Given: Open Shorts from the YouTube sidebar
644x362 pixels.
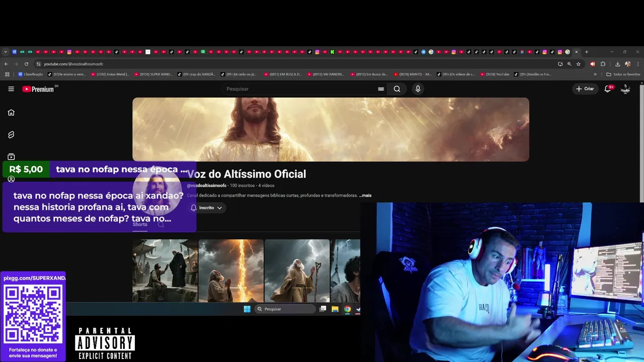Looking at the screenshot, I should (x=11, y=135).
